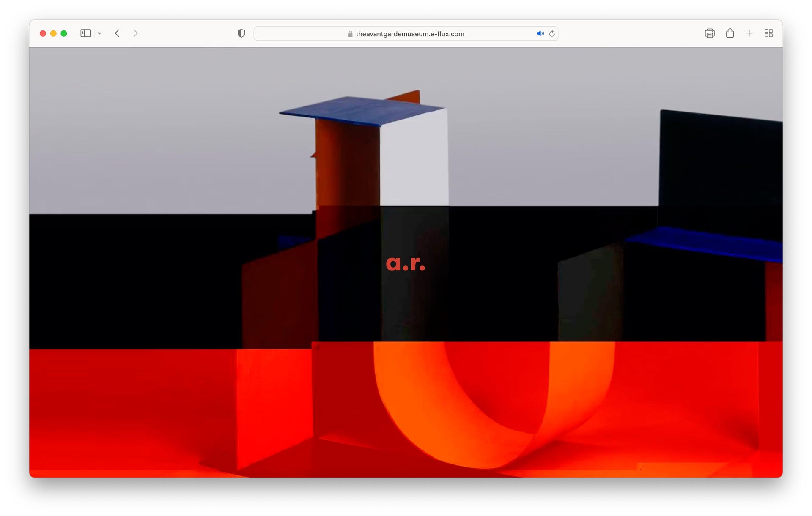
Task: Mute the tab audio speaker icon
Action: [540, 33]
